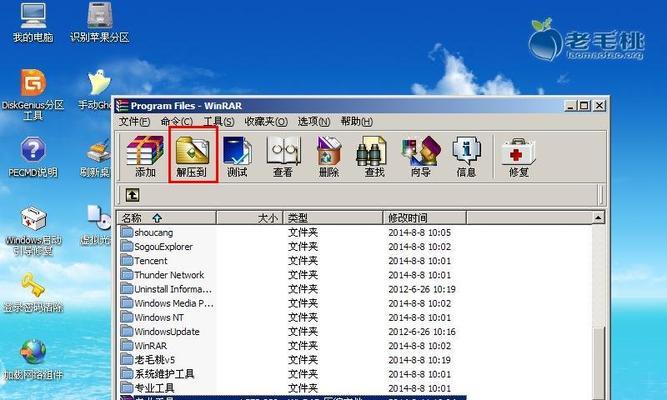Screen dimensions: 667x400
Task: Click the WinRAR title bar icon
Action: [123, 106]
